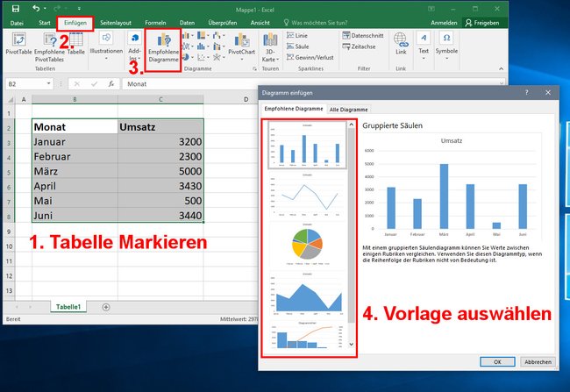
Task: Select cell with value 5000
Action: [x=160, y=171]
